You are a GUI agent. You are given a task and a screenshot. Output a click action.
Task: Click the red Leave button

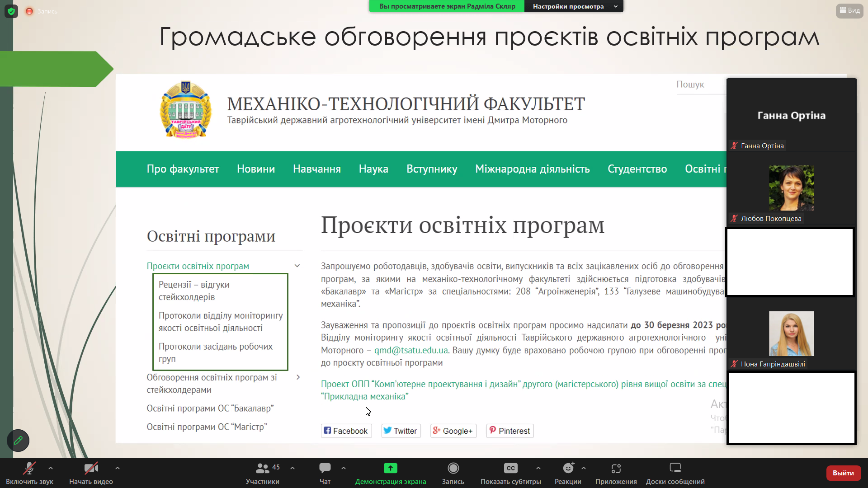tap(843, 473)
